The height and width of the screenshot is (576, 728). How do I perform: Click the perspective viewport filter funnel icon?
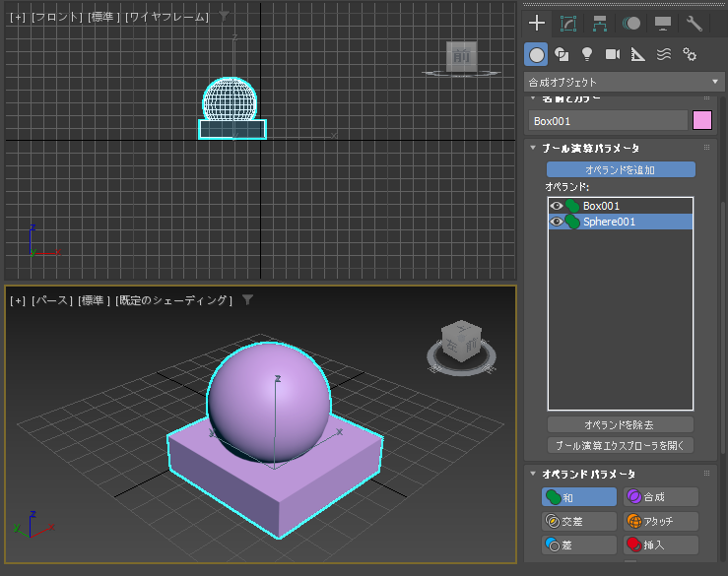coord(247,300)
